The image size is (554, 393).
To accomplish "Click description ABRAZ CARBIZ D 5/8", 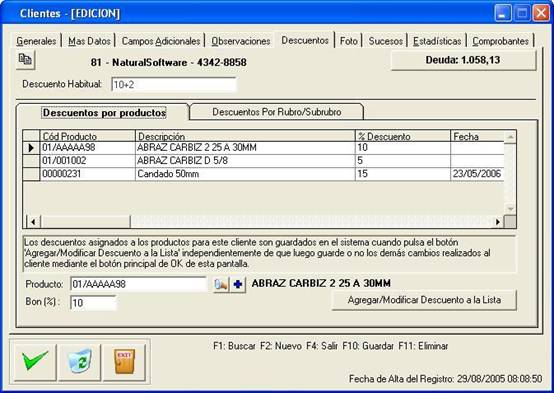I will click(245, 161).
